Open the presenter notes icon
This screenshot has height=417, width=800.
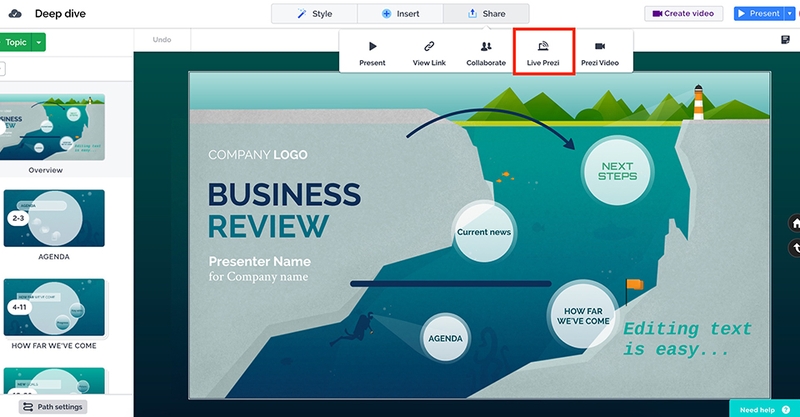(786, 40)
